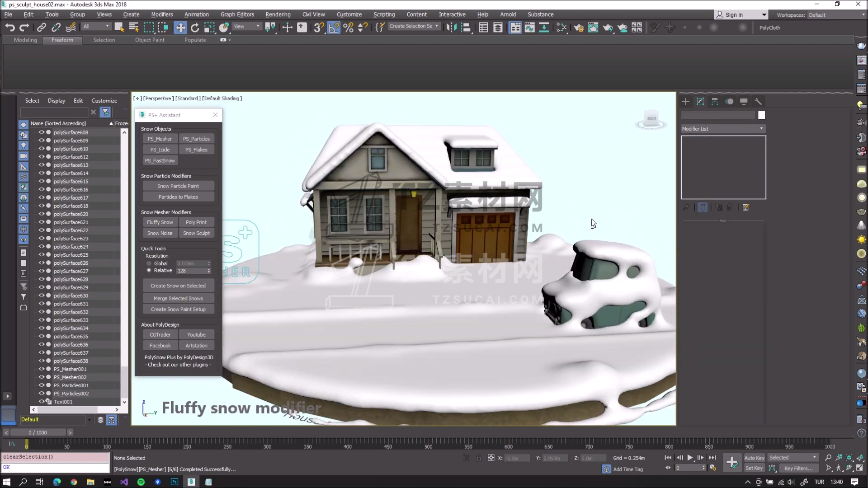Viewport: 868px width, 488px height.
Task: Click the Select and Link icon
Action: 41,28
